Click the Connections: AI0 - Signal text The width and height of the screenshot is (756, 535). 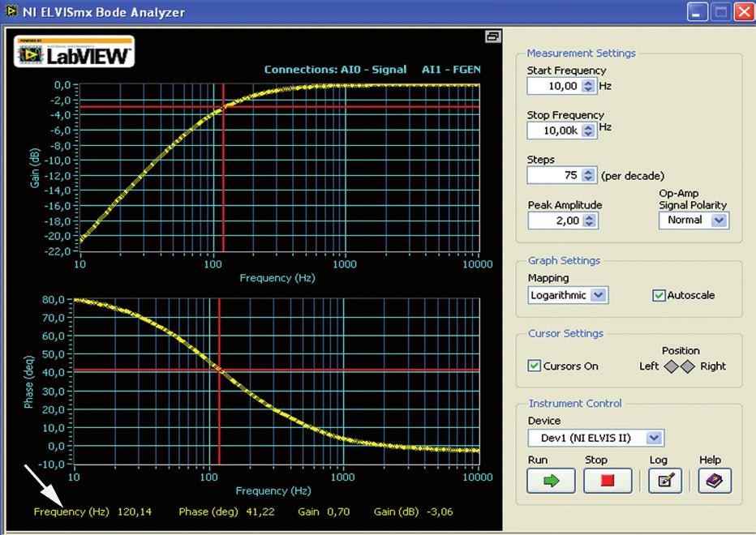(x=335, y=70)
